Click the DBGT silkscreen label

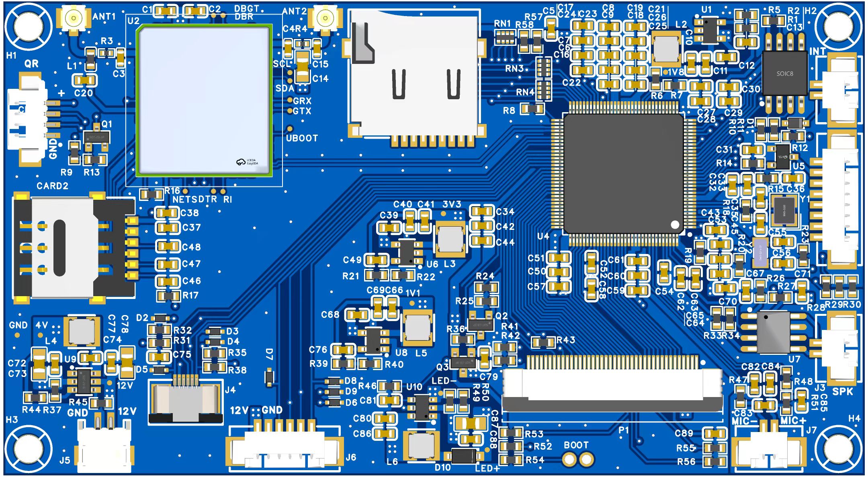pos(247,9)
